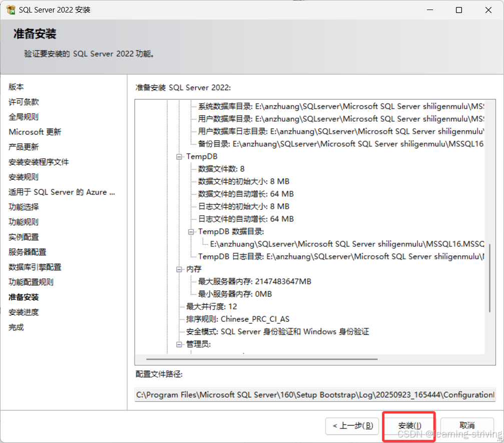Click the 用户数据库日志目录 tree row

click(x=341, y=132)
